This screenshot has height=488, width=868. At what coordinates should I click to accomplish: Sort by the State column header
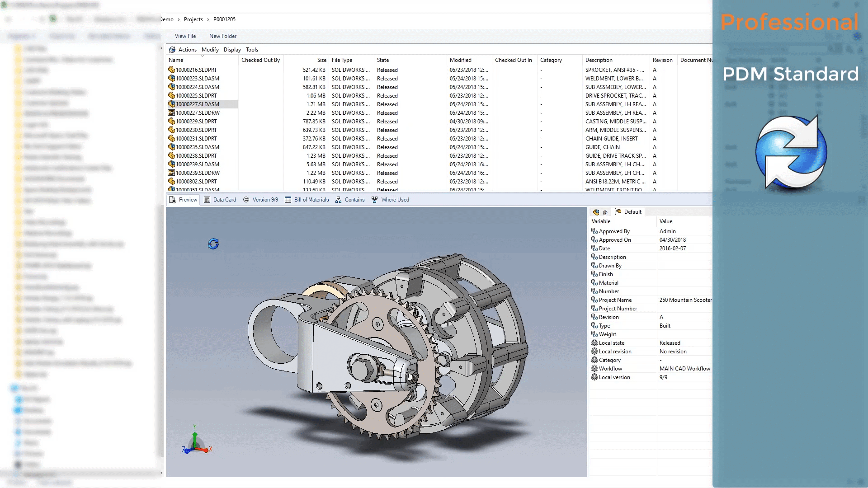[x=410, y=60]
